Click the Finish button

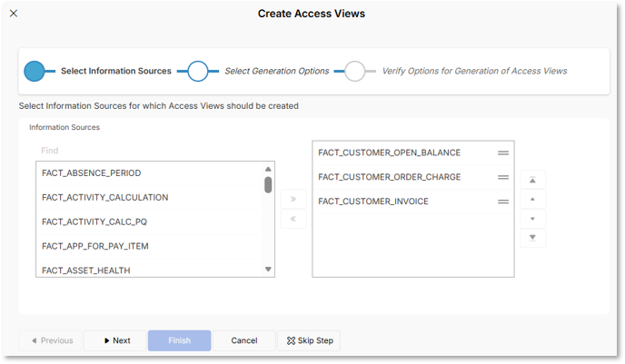pyautogui.click(x=179, y=340)
